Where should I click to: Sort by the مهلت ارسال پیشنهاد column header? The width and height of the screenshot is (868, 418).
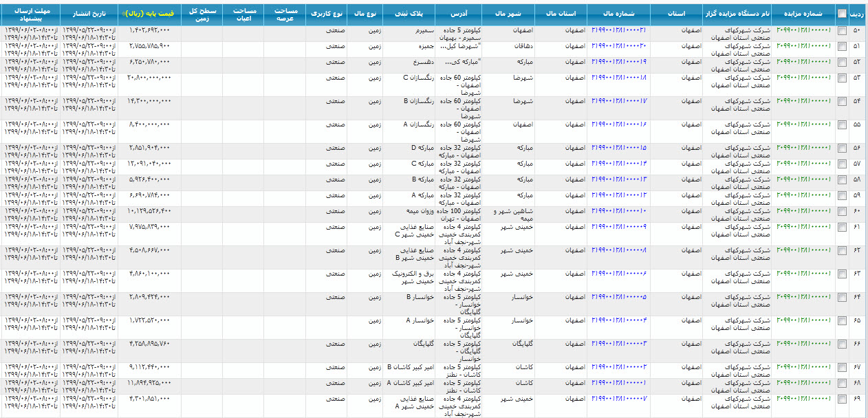(30, 14)
